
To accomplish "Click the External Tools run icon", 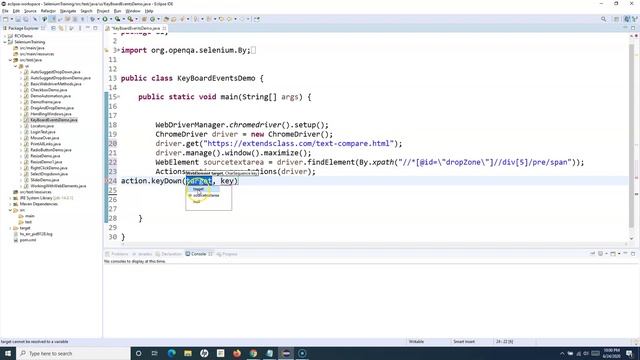I will (130, 19).
